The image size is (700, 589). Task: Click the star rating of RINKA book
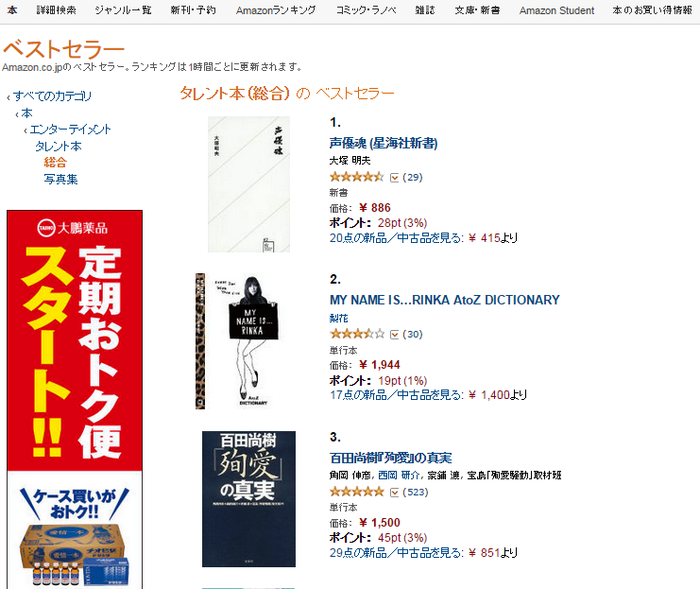[x=356, y=334]
